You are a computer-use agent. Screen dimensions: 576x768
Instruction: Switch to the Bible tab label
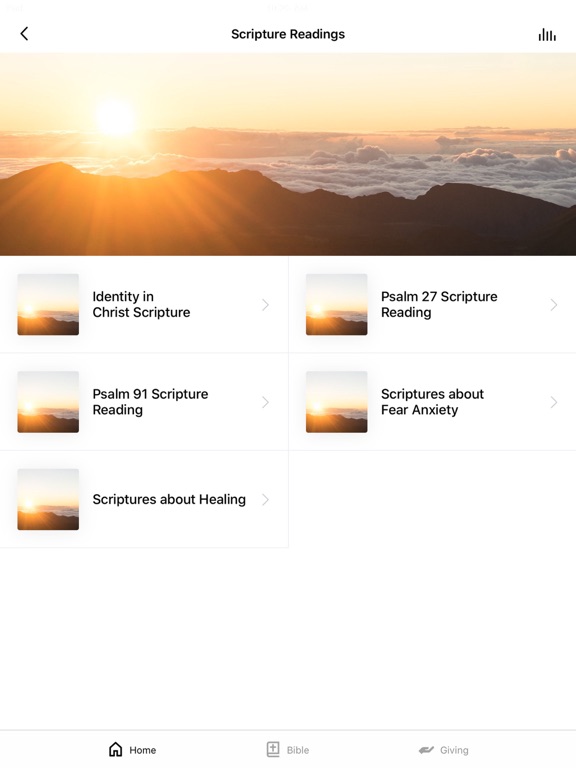coord(298,750)
